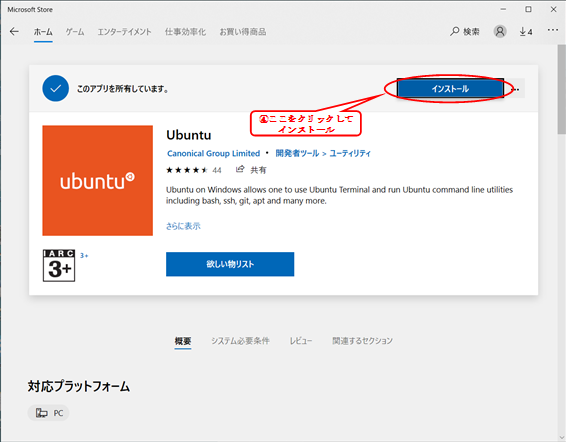Click the star rating with 44 reviews
This screenshot has height=443, width=567.
[x=193, y=170]
